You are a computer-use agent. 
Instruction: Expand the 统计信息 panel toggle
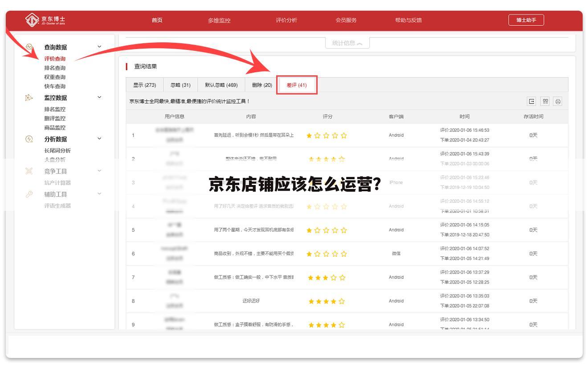coord(347,43)
